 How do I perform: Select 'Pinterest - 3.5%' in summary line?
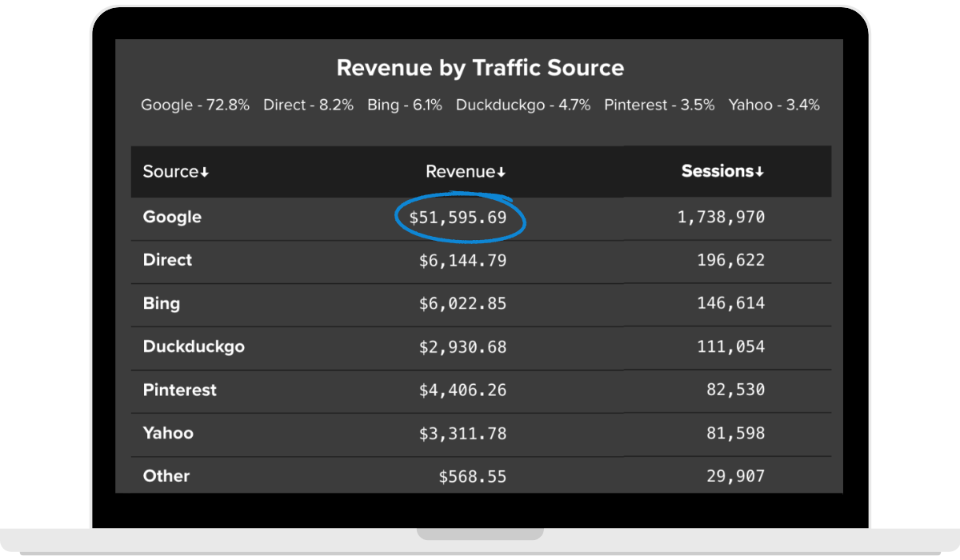pos(659,105)
